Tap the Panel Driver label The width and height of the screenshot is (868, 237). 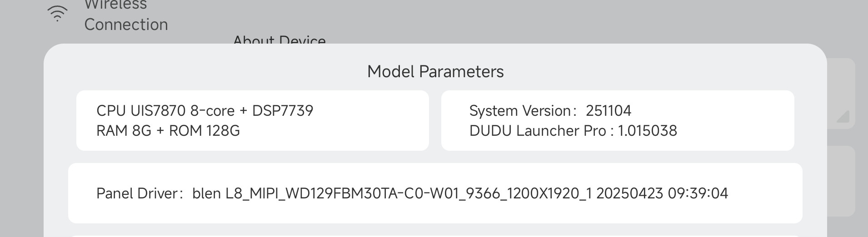[137, 193]
